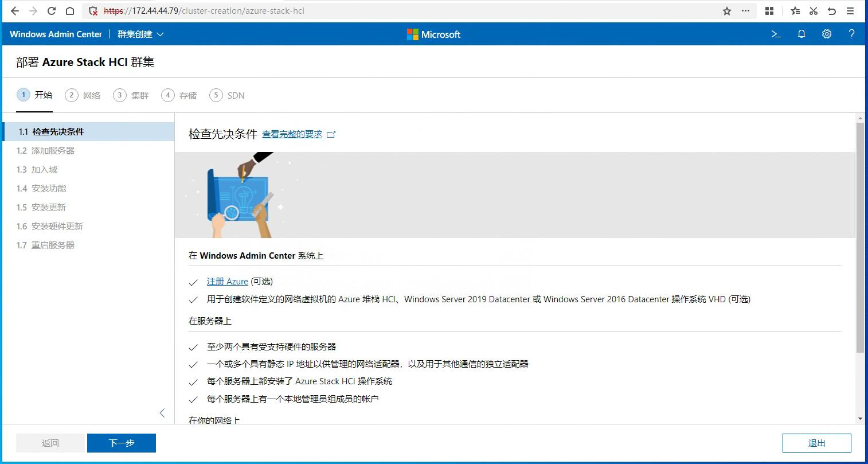Click the Microsoft logo in the header
Screen dimensions: 868x464
433,34
